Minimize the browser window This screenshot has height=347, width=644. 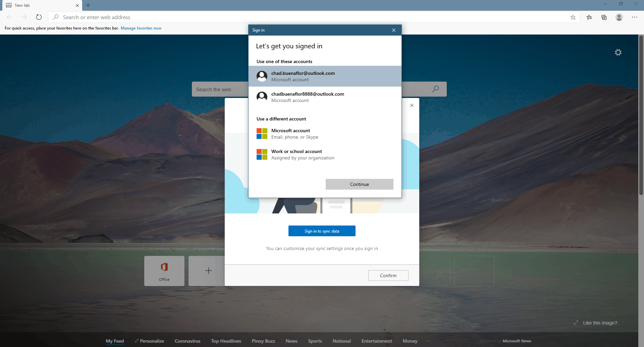605,4
